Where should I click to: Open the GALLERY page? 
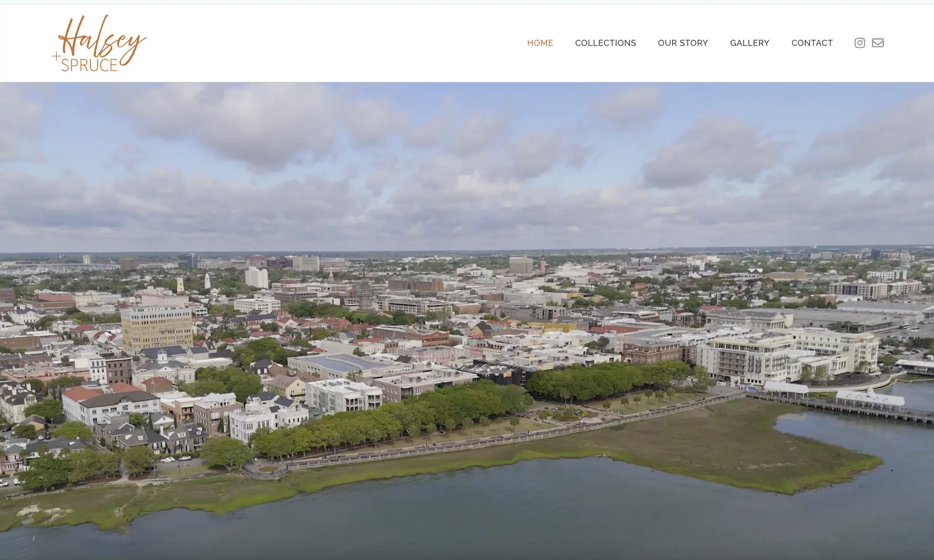[749, 43]
